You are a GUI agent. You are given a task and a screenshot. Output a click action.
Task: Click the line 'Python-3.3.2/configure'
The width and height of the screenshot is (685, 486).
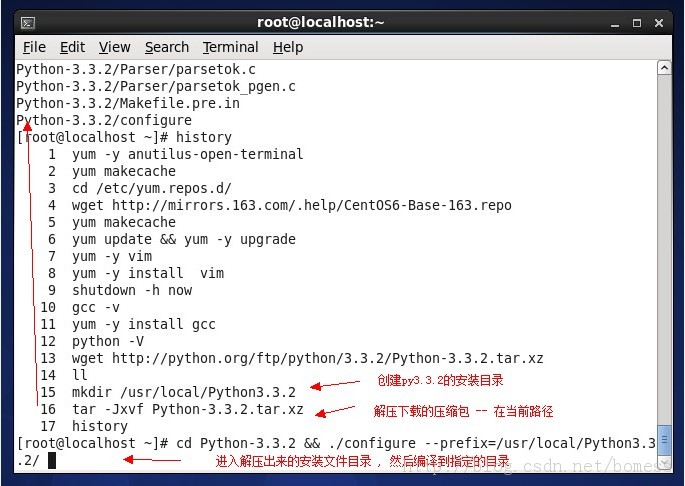pos(104,120)
